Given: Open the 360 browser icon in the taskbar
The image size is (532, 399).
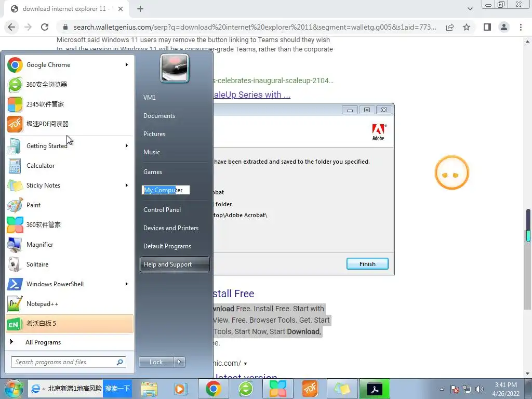Looking at the screenshot, I should [246, 389].
